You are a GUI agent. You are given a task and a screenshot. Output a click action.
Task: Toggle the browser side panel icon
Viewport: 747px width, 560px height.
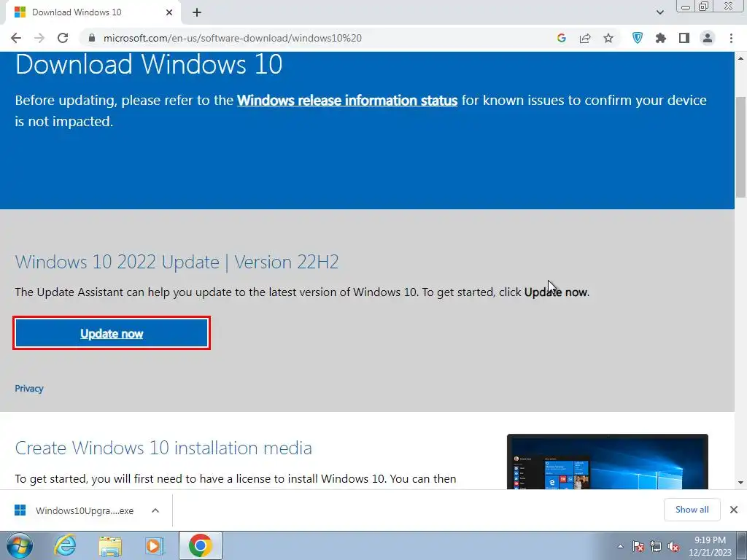[x=684, y=38]
